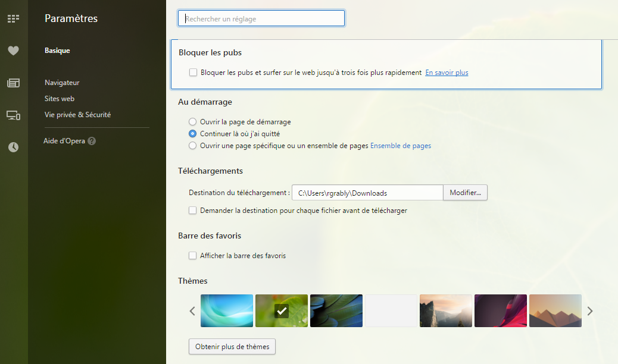Click the Rechercher un réglage search field

[x=261, y=19]
